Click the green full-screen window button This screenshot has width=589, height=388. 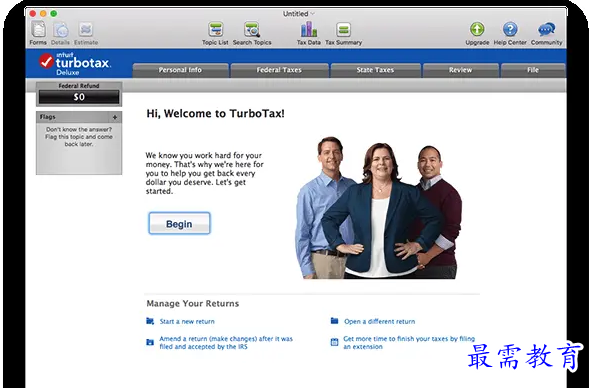54,14
